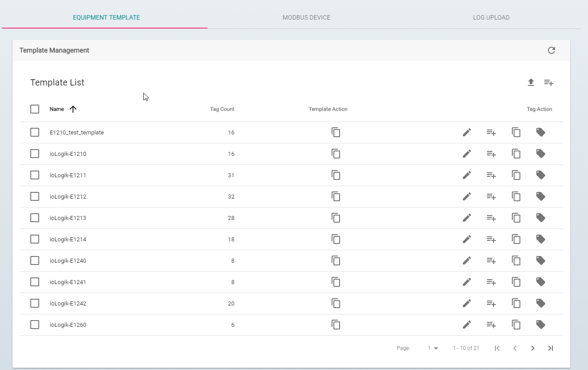
Task: Go to the next page
Action: 533,348
